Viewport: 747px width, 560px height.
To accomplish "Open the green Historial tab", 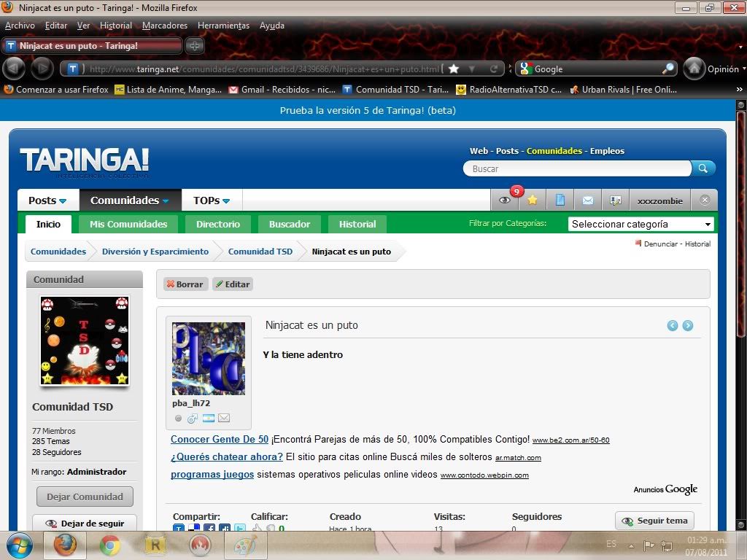I will point(357,225).
